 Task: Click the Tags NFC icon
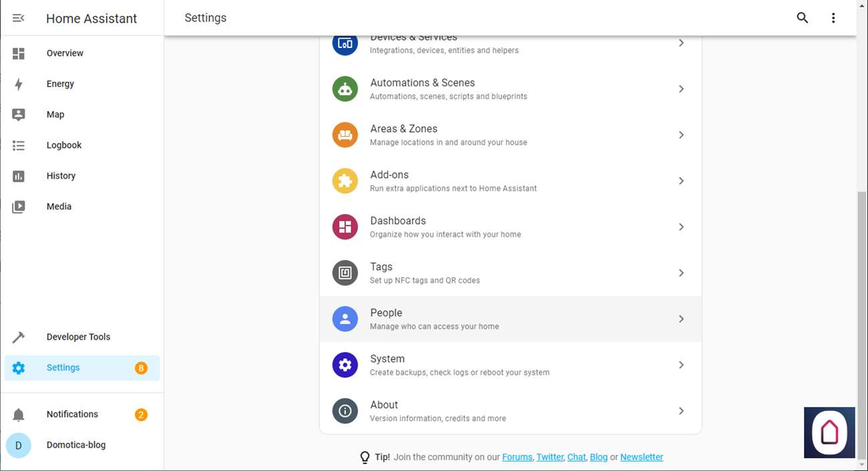[345, 273]
